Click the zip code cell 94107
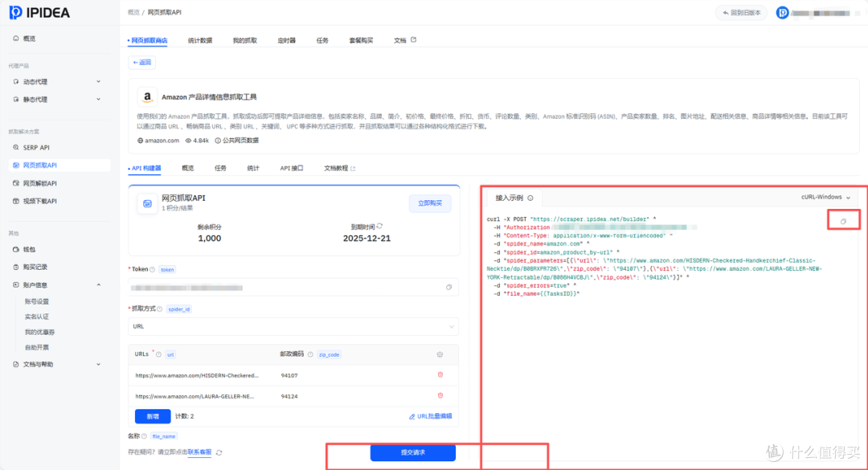The height and width of the screenshot is (470, 868). tap(289, 375)
